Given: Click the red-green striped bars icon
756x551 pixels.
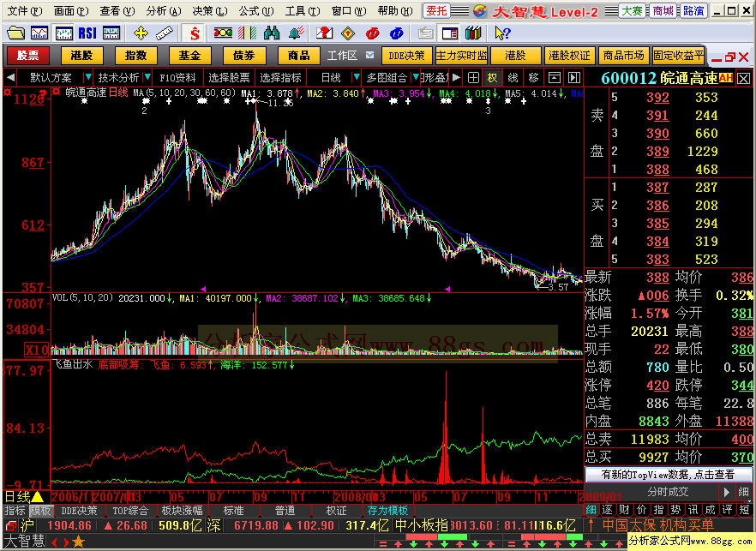Looking at the screenshot, I should [x=248, y=33].
